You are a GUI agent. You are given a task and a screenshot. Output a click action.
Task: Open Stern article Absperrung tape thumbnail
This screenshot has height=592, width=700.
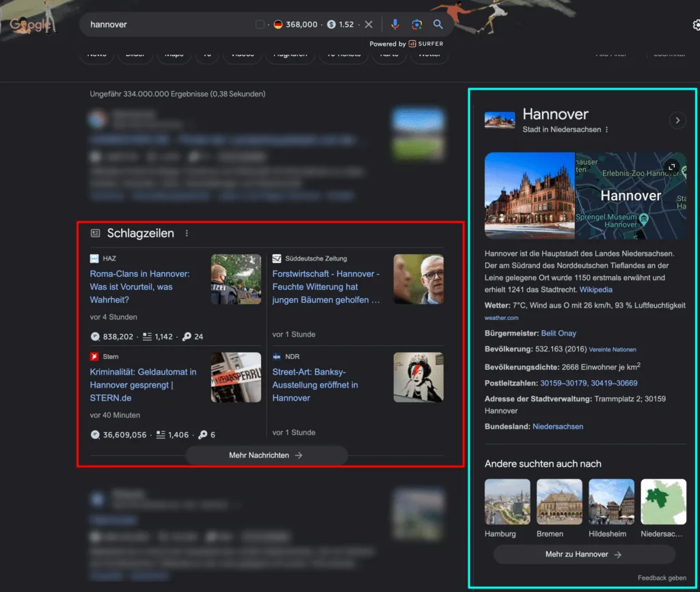pyautogui.click(x=236, y=378)
